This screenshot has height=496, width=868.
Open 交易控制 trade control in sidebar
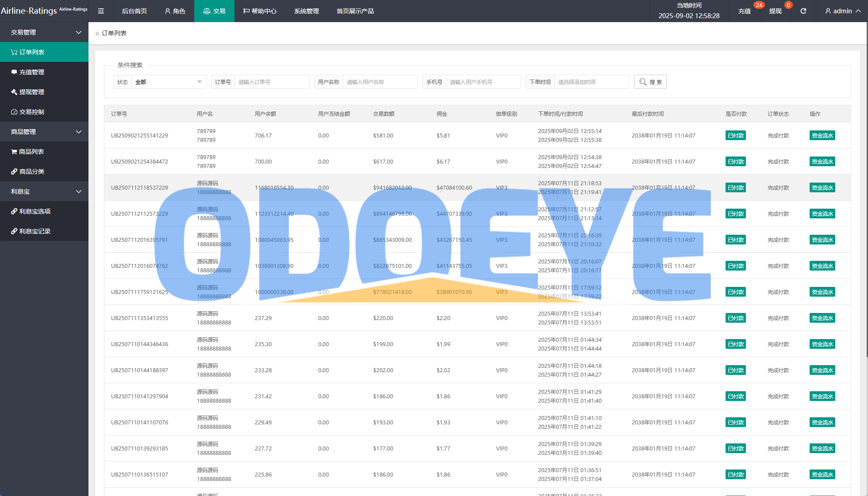click(x=31, y=112)
